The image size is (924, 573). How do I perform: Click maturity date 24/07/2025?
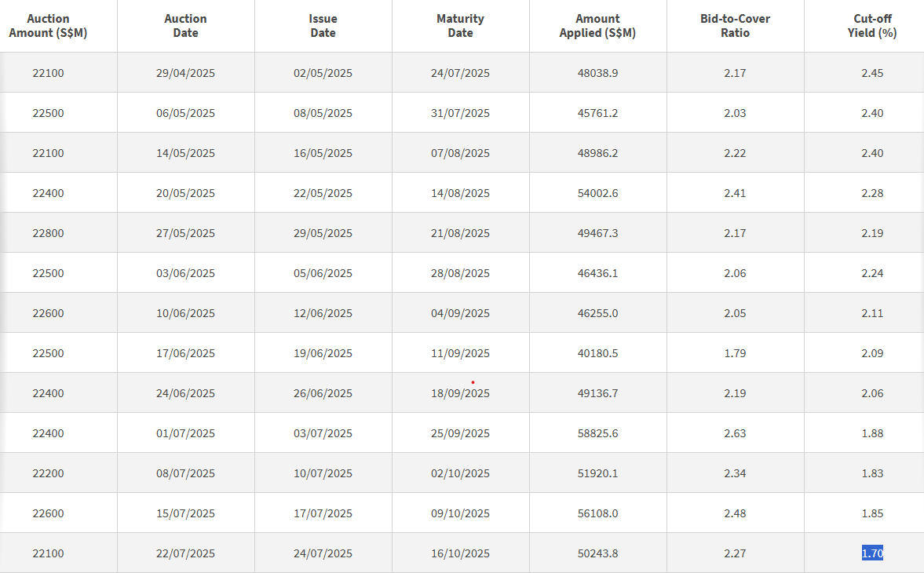click(460, 73)
